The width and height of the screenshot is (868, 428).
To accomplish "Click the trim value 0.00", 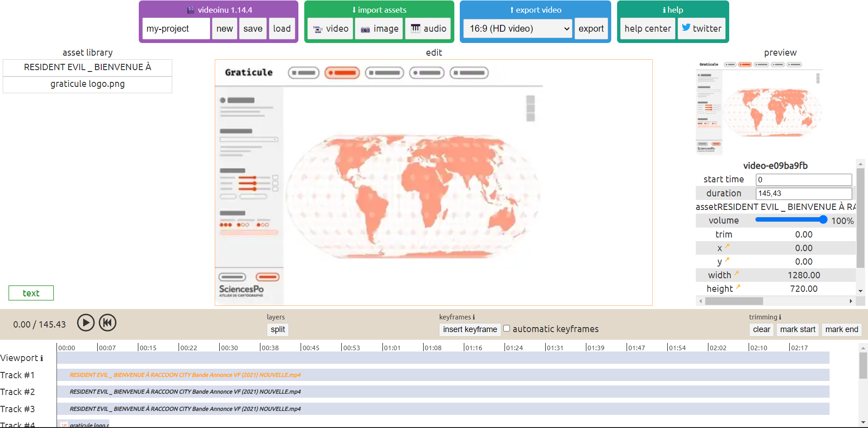I will tap(804, 234).
